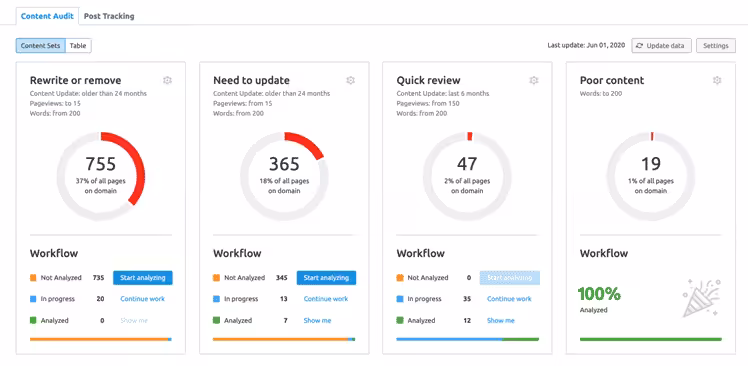The image size is (748, 366).
Task: Click the Update data button
Action: (x=661, y=46)
